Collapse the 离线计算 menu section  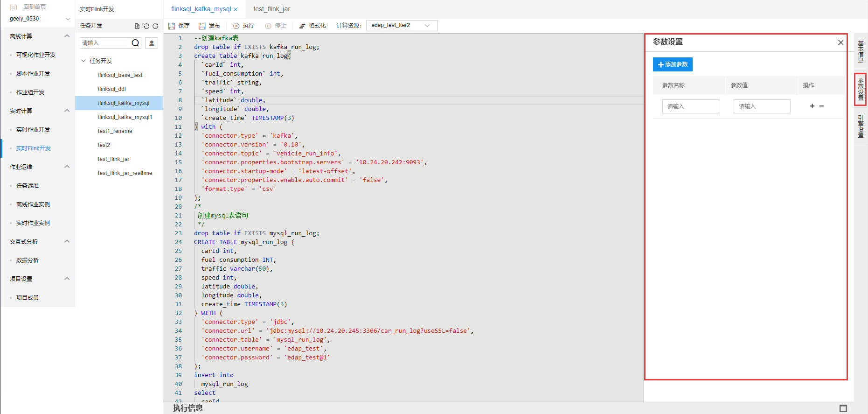[67, 36]
